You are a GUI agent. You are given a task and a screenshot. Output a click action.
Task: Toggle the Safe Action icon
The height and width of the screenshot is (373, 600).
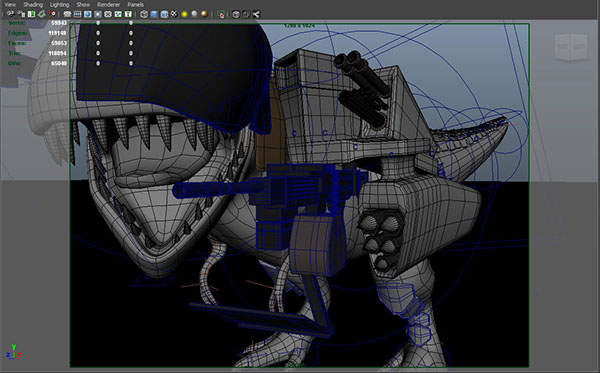click(x=118, y=14)
